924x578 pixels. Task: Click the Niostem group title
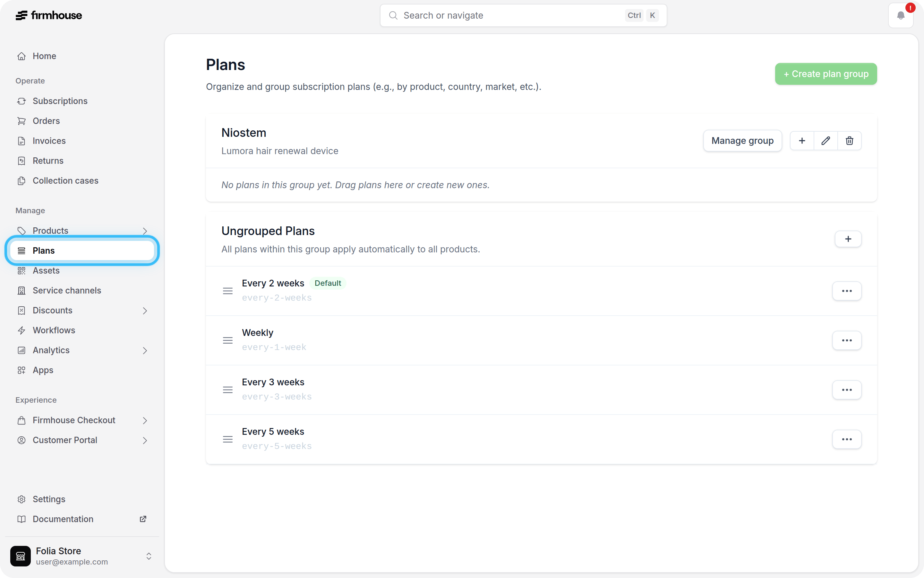(x=244, y=133)
